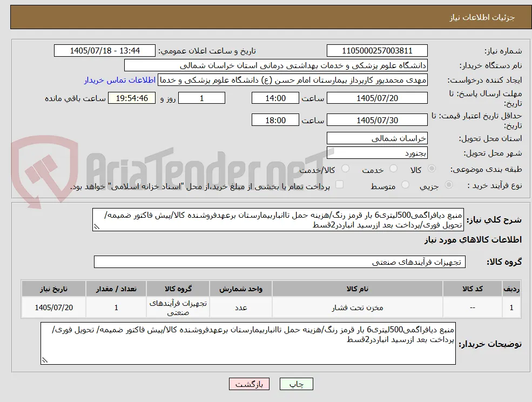Click the delivery province خراسان شمالی field

click(x=377, y=138)
